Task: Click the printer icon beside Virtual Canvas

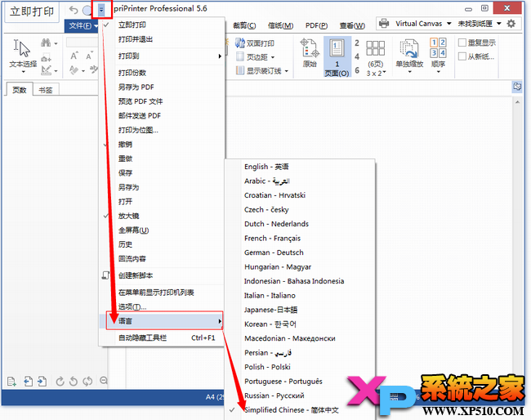Action: coord(384,24)
